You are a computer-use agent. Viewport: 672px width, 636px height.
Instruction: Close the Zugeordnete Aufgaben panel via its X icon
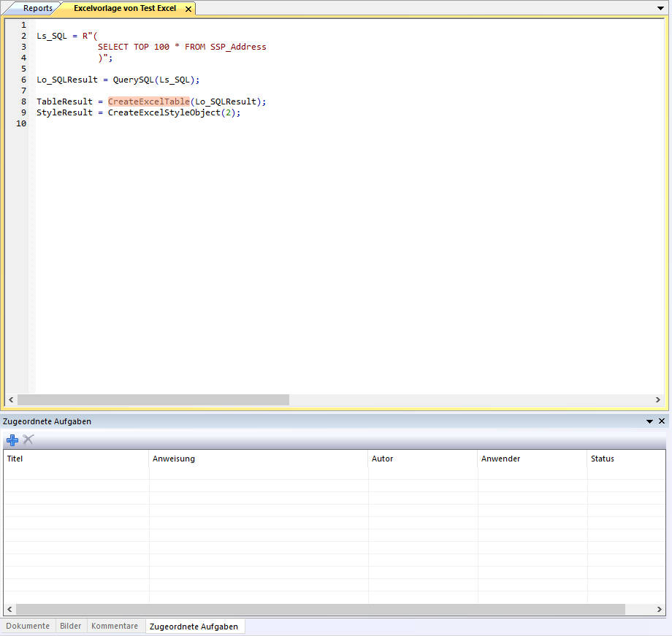663,421
